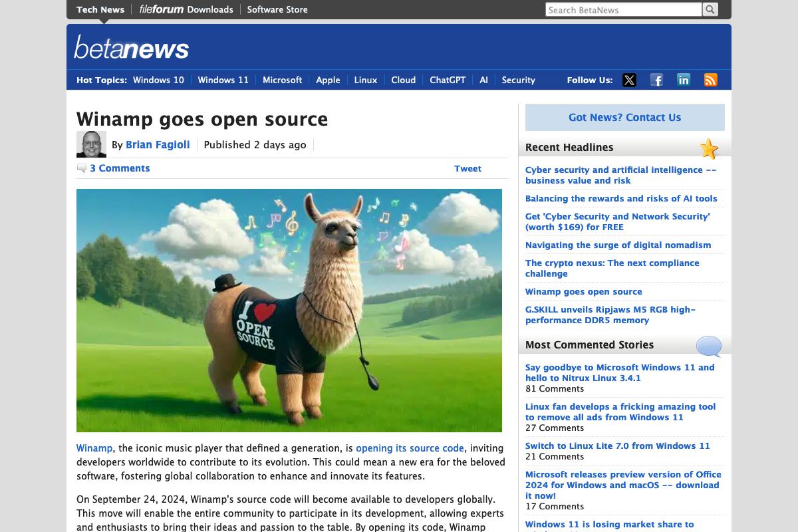The image size is (798, 532).
Task: Click the Got News? Contact Us button
Action: point(625,117)
